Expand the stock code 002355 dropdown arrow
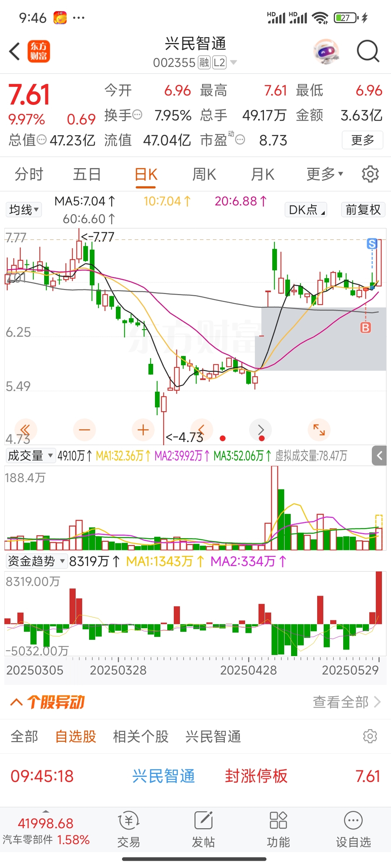 pos(234,63)
